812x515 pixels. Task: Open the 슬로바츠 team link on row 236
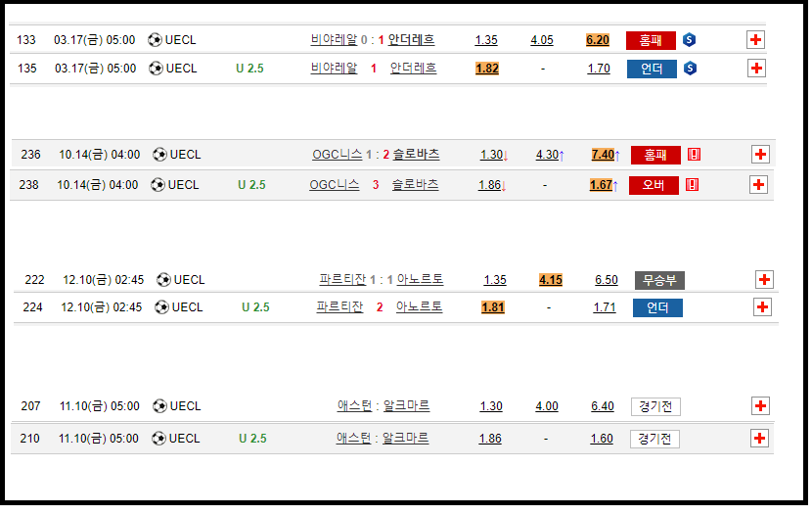click(x=417, y=155)
